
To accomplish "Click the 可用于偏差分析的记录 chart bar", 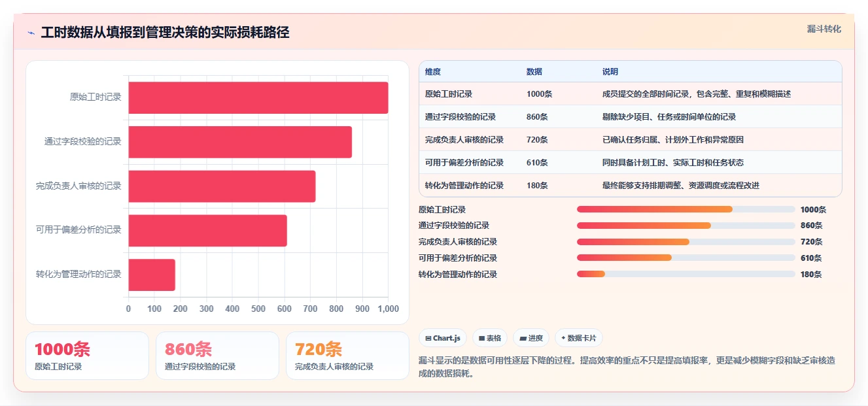I will click(x=208, y=230).
